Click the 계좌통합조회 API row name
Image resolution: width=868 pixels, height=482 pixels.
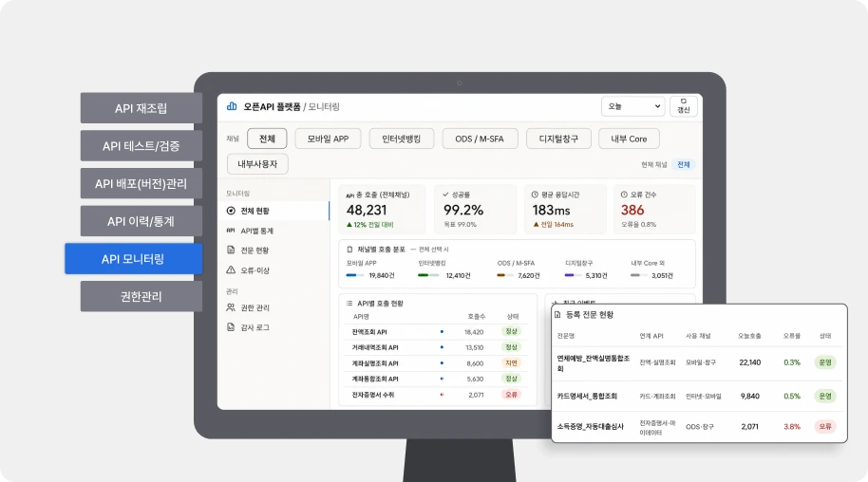pos(375,379)
